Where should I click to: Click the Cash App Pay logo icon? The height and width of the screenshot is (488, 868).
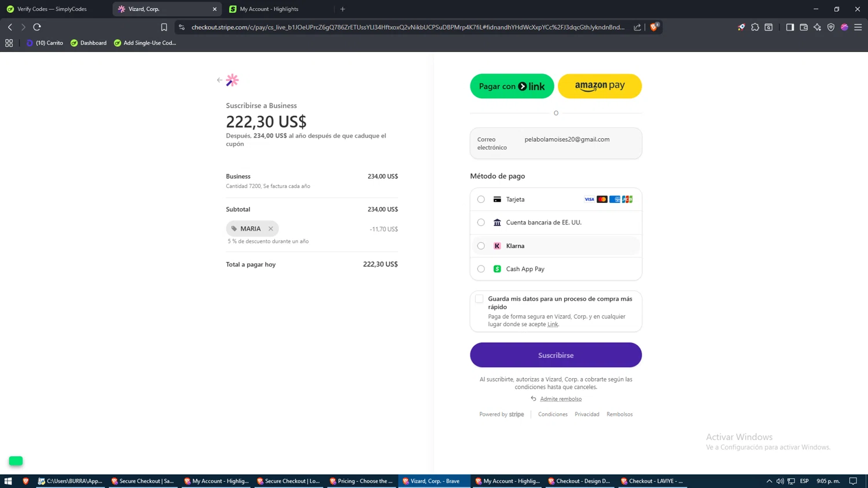tap(497, 269)
